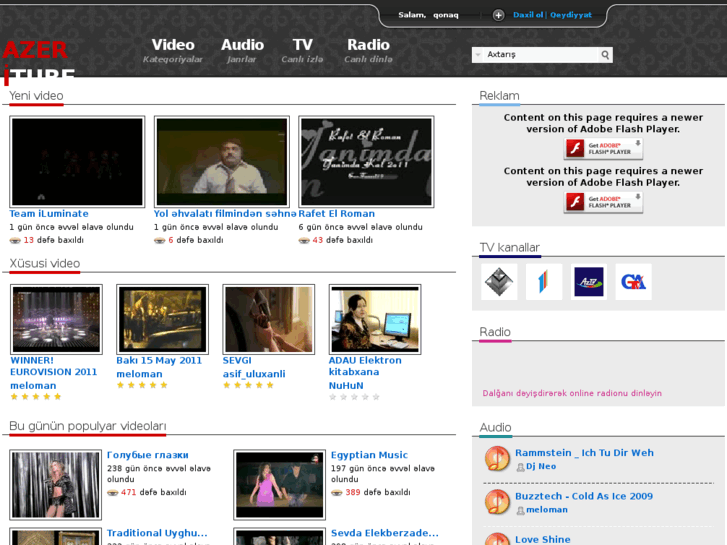Click the Yol əhvalatı filmindən səhnə title
Viewport: 727px width, 545px height.
coord(225,214)
